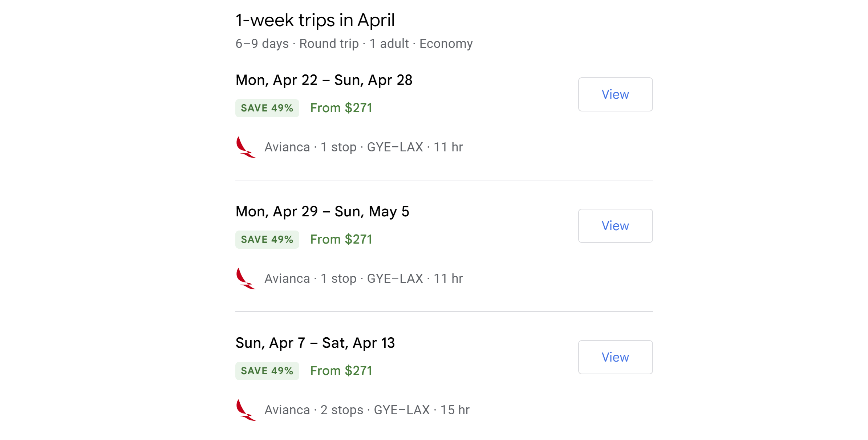Click the 'Sun, Apr 7 – Sat, Apr 13' heading
The image size is (868, 440).
coord(315,343)
